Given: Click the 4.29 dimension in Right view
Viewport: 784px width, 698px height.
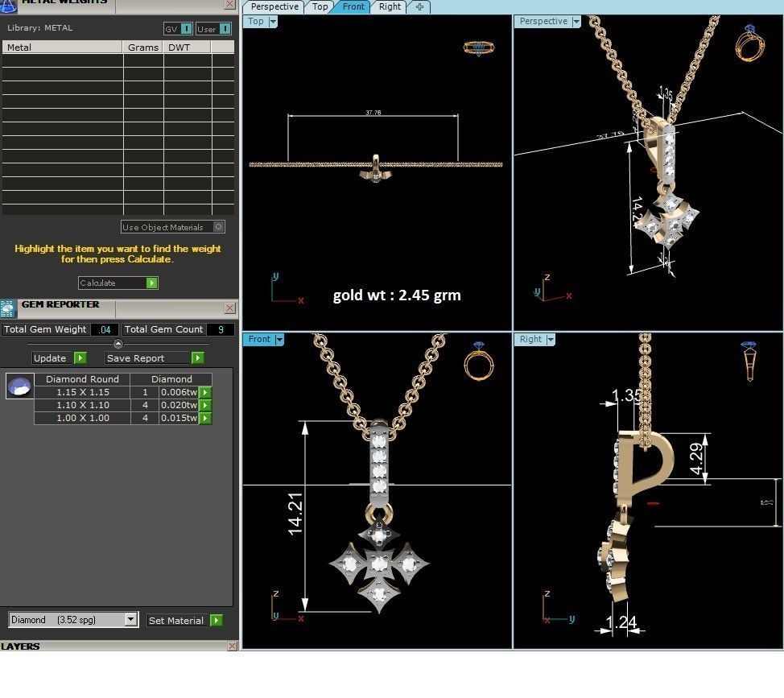Looking at the screenshot, I should point(696,459).
